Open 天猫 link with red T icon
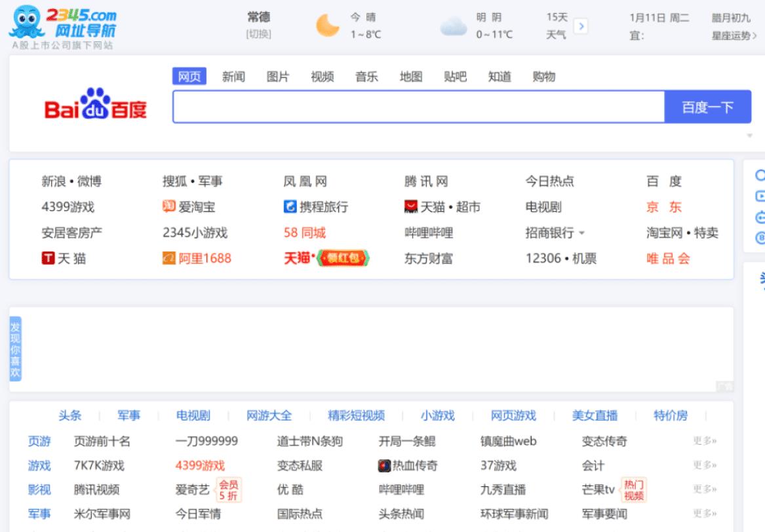Screen dimensions: 765x532 tap(64, 258)
